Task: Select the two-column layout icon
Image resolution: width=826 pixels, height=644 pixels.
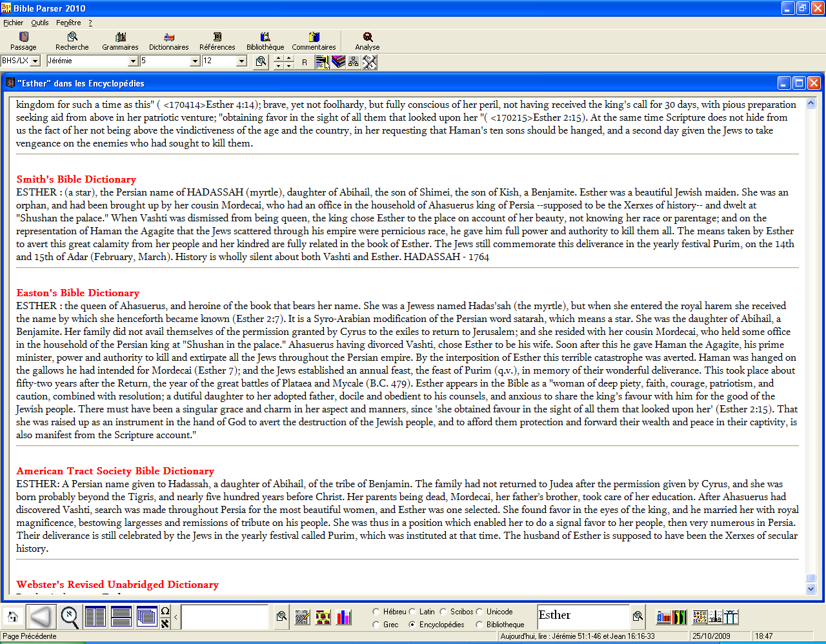Action: [96, 617]
